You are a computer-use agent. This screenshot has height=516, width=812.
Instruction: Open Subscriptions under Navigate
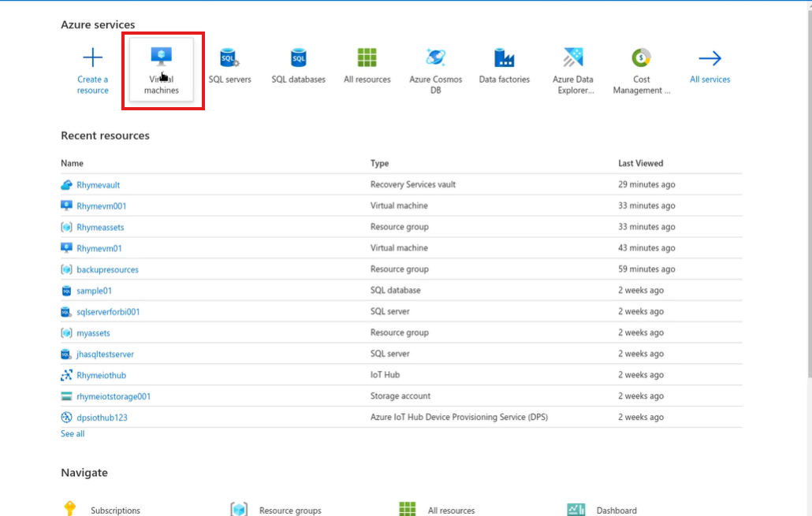[x=115, y=510]
